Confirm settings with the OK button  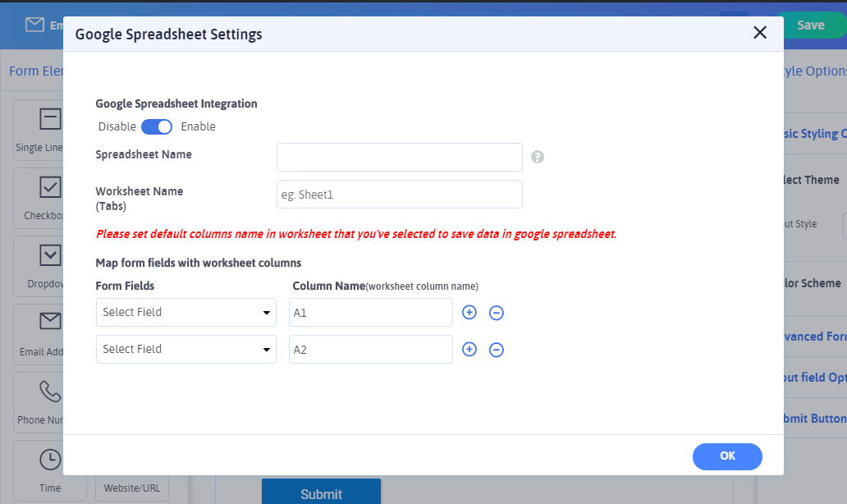pyautogui.click(x=727, y=456)
